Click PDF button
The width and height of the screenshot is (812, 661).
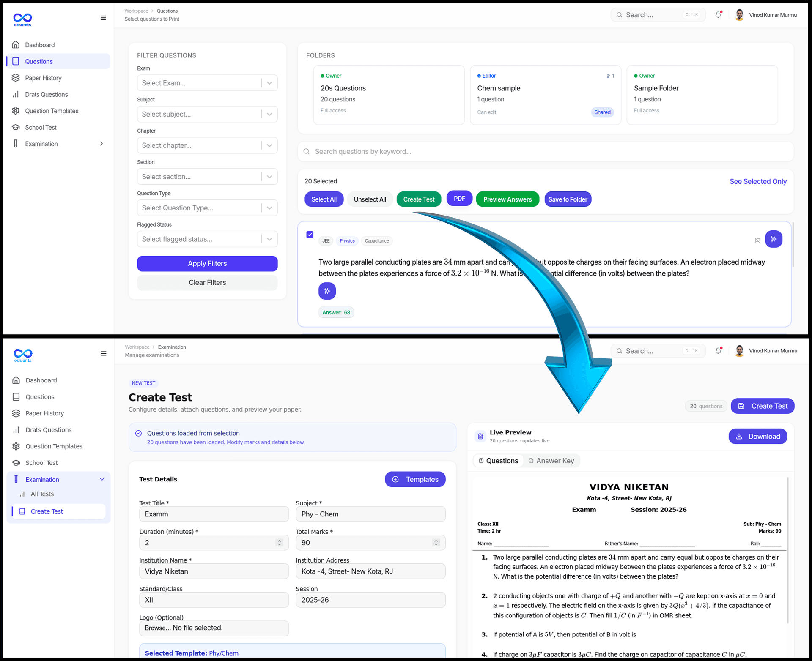point(460,199)
